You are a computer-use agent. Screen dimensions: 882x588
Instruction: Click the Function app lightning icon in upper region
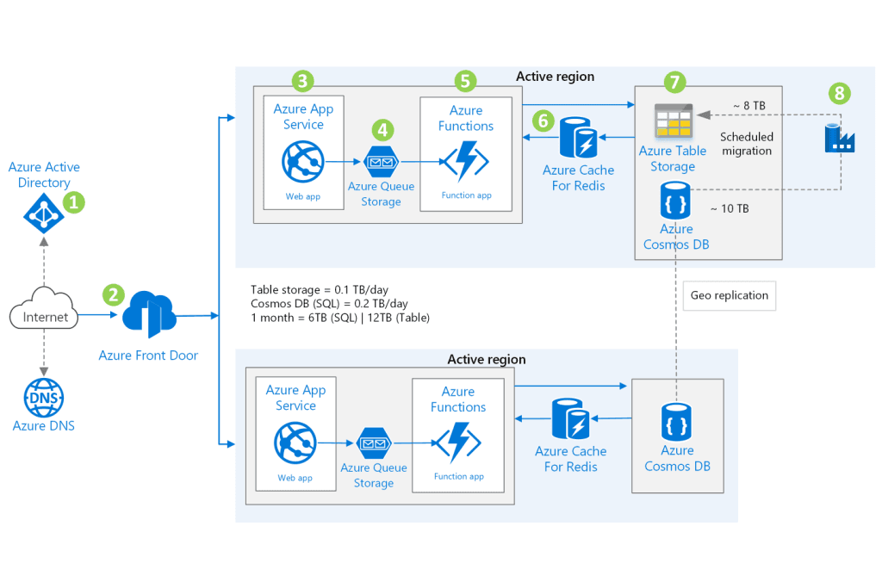(x=466, y=161)
